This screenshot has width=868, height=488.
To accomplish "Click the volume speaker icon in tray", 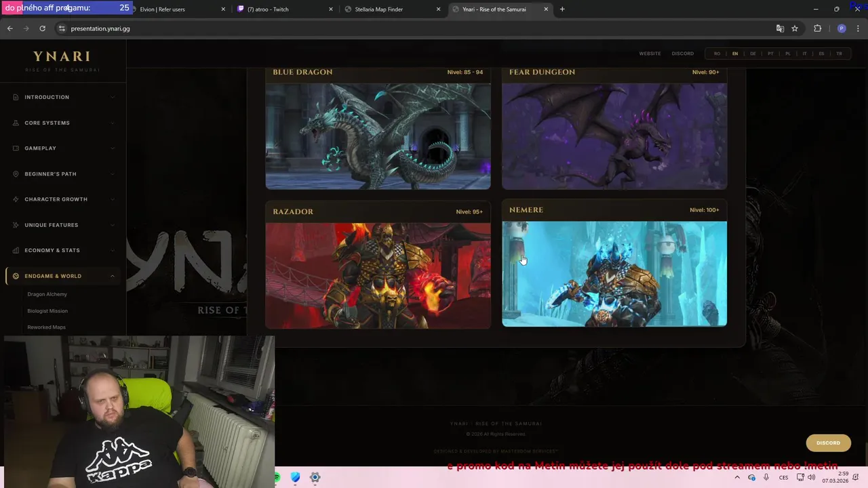I will 811,477.
